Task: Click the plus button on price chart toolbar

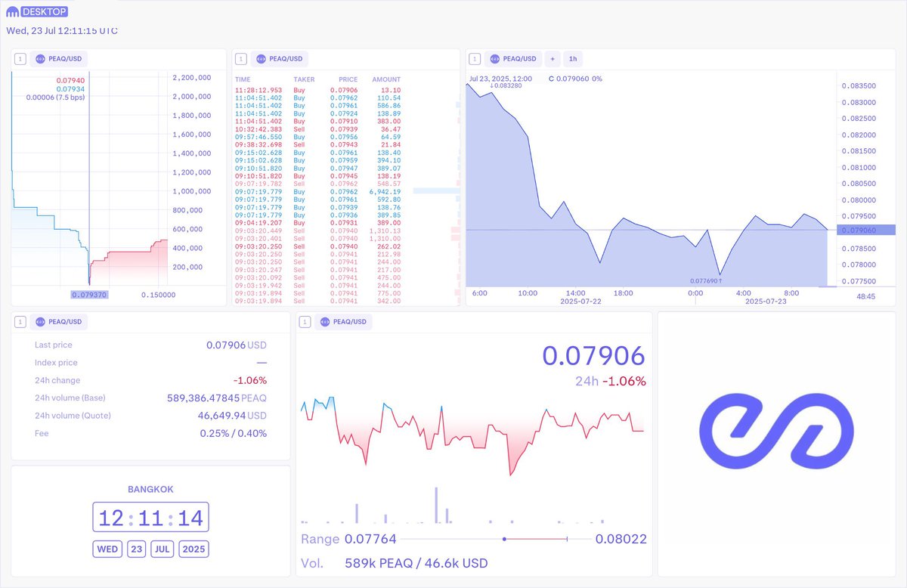Action: pyautogui.click(x=553, y=59)
